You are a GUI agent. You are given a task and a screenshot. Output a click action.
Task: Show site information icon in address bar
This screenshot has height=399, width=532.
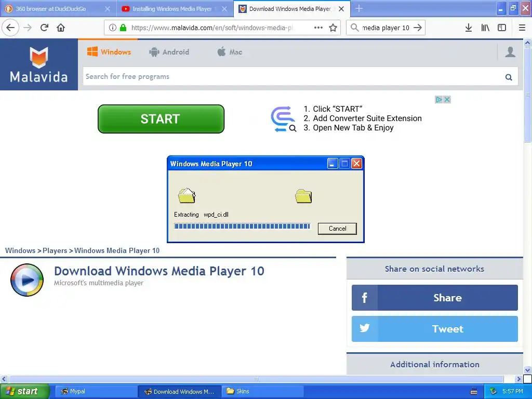point(113,28)
